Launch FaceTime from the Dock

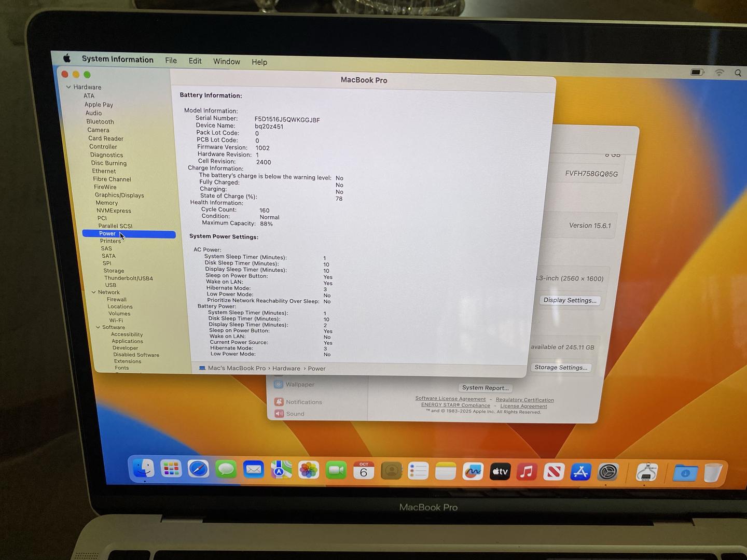coord(336,471)
